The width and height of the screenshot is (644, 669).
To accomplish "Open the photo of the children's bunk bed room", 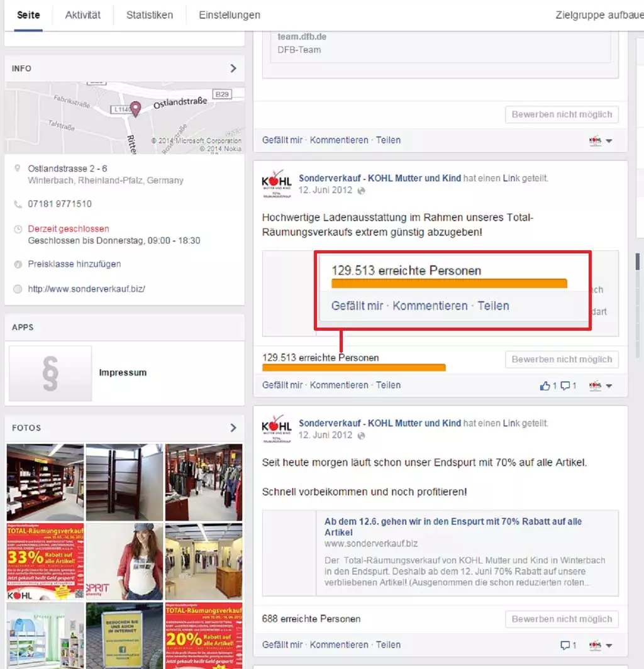I will tap(45, 636).
